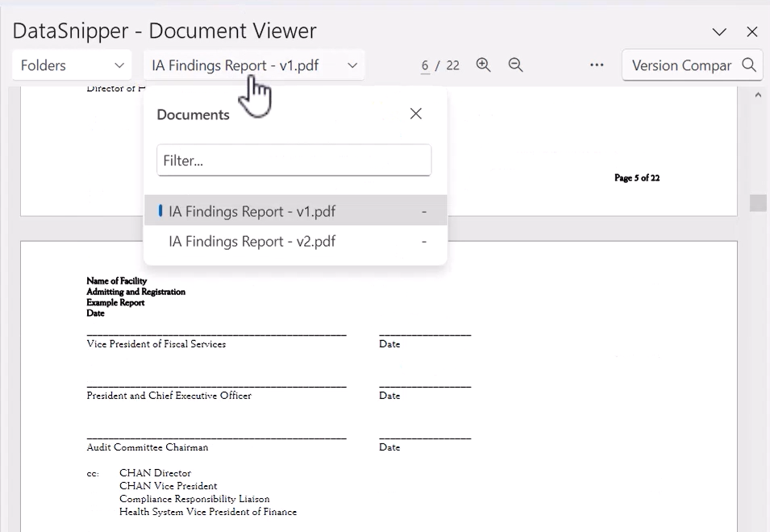Screen dimensions: 770x532
Task: Select the zoom in magnifier icon
Action: coord(483,65)
